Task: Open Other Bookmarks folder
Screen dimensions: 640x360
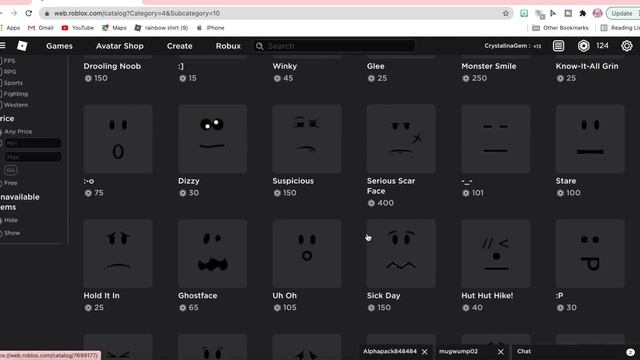Action: pyautogui.click(x=560, y=28)
